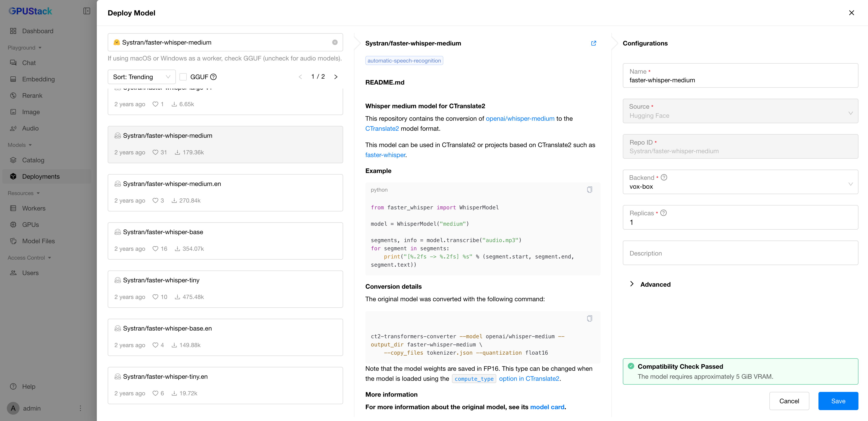Click the Replicas help icon
The width and height of the screenshot is (868, 421).
[x=663, y=213]
